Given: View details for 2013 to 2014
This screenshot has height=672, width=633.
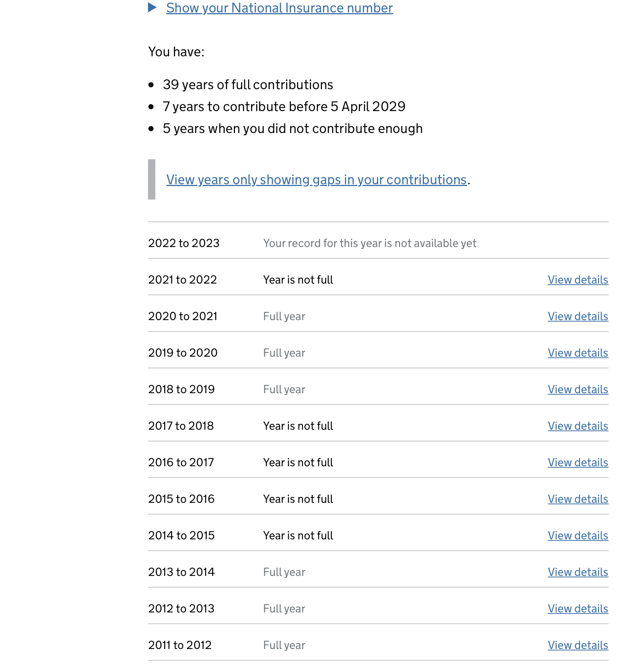Looking at the screenshot, I should (578, 572).
